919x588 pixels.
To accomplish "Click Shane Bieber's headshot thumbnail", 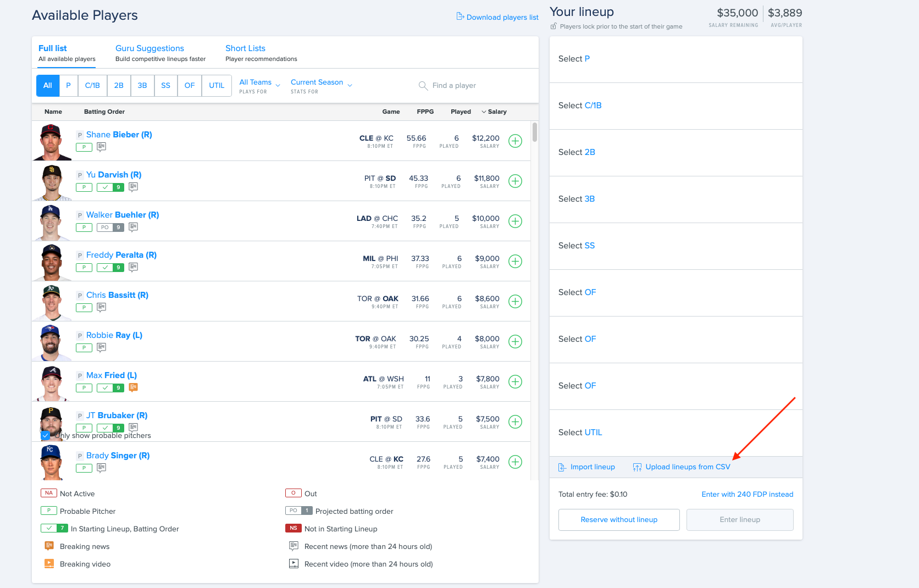I will [x=52, y=142].
